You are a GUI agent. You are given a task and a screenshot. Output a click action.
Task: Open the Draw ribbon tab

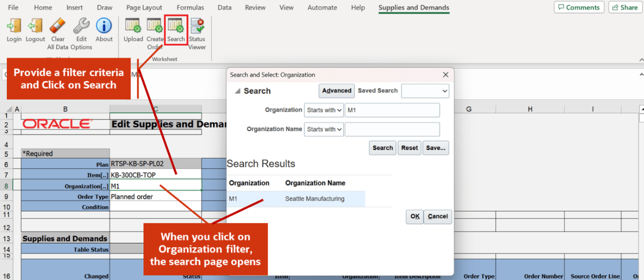[104, 7]
